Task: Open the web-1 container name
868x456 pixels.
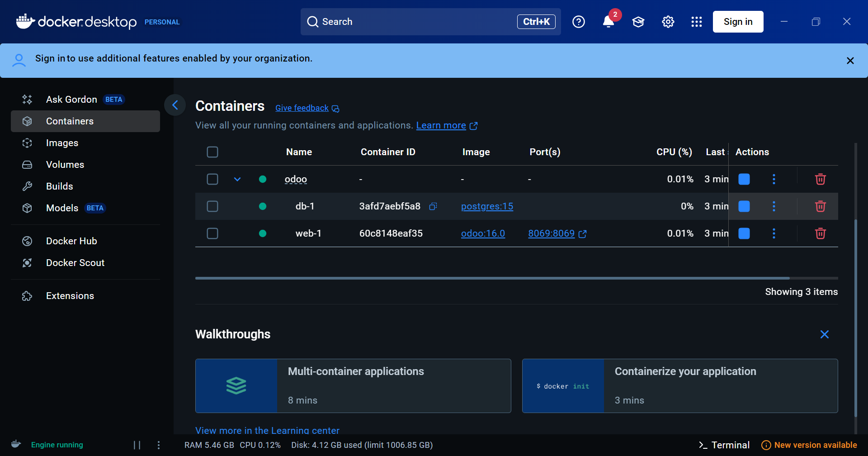Action: 308,233
